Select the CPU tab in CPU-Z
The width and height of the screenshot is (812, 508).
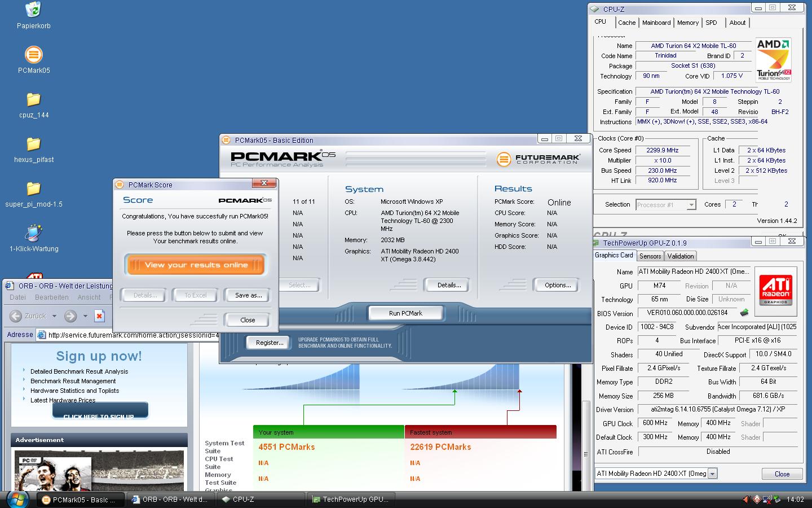(x=601, y=21)
